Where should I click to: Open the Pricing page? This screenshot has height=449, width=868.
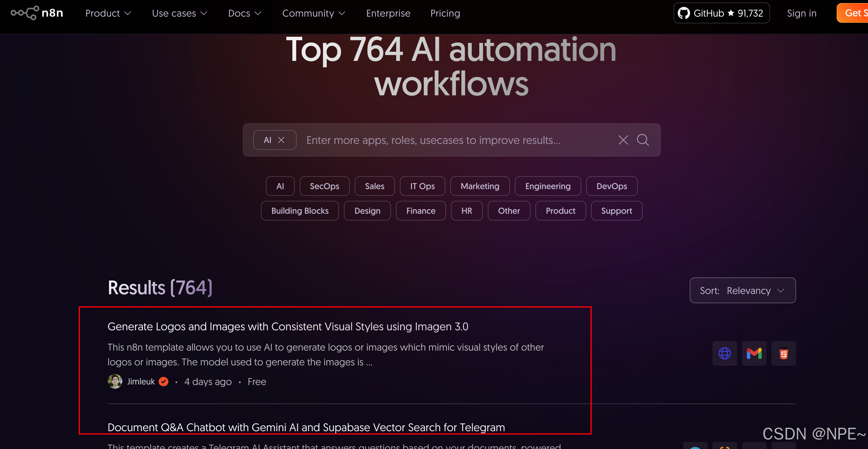[x=445, y=13]
